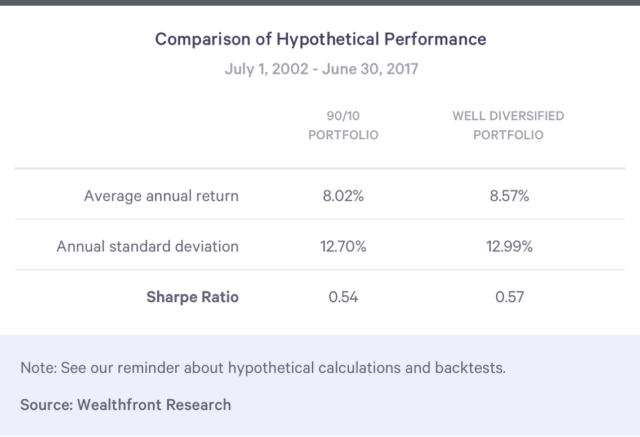This screenshot has width=640, height=437.
Task: Click the divider line above Sharpe Ratio row
Action: coord(320,271)
